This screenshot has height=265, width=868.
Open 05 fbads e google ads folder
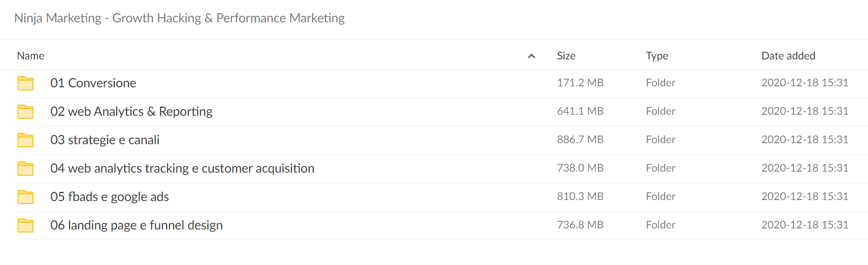[x=110, y=196]
